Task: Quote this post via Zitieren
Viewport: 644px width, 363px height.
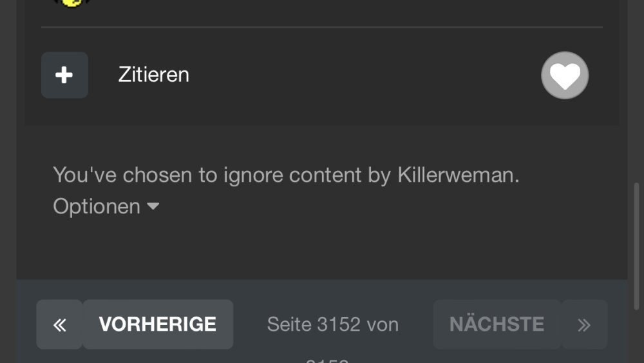Action: 154,75
